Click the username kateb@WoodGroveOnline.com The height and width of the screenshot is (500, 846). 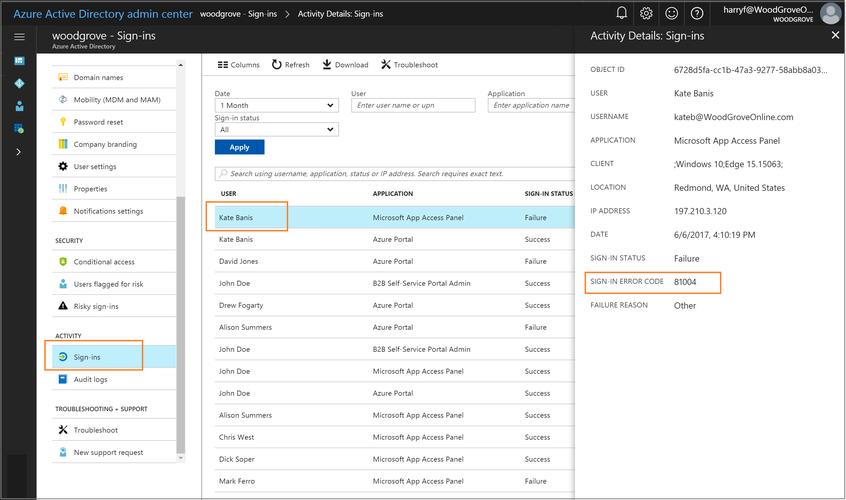(733, 117)
